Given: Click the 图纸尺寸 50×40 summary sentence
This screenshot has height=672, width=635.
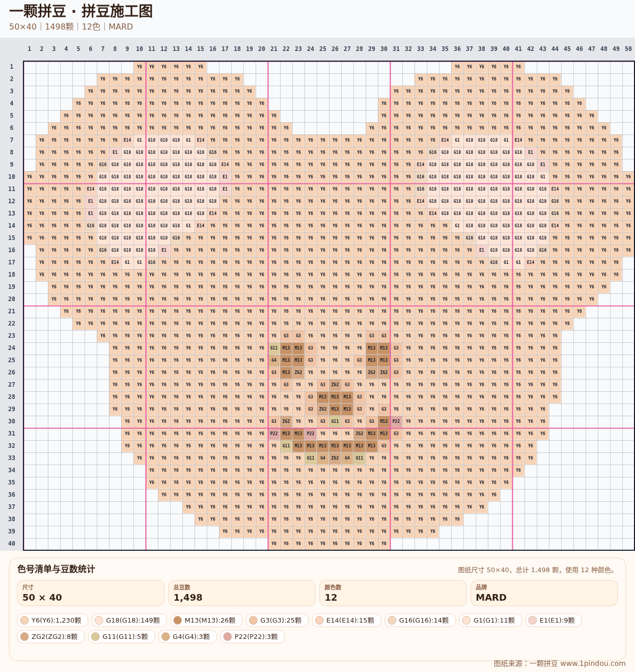Looking at the screenshot, I should click(x=538, y=570).
